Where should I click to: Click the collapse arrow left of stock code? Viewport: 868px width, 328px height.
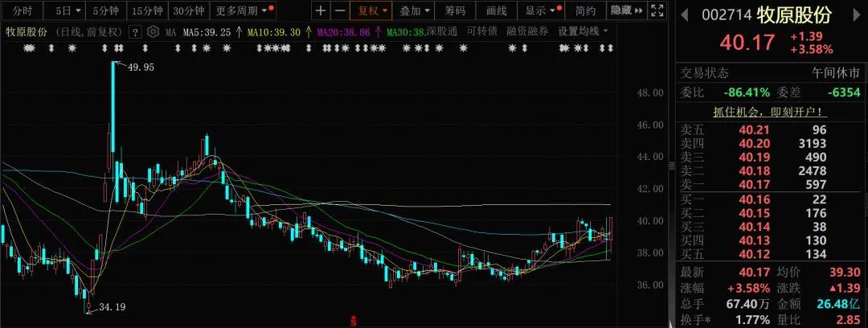tap(684, 15)
